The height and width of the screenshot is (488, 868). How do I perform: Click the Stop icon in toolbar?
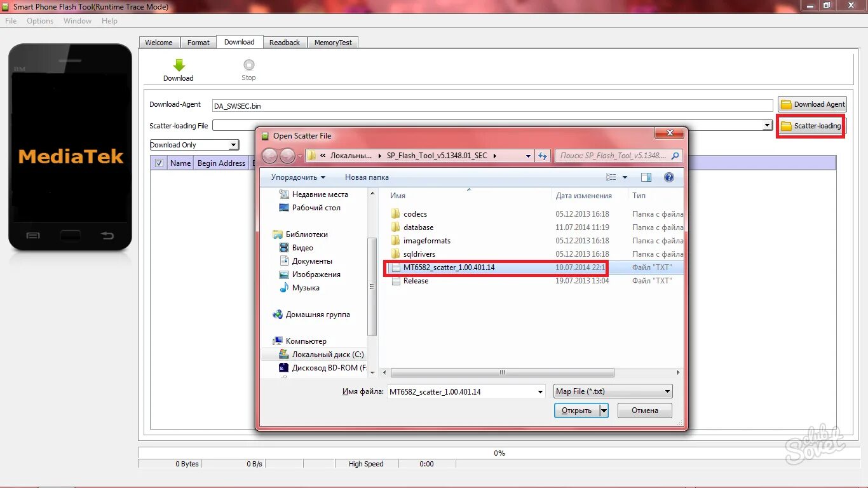coord(248,65)
